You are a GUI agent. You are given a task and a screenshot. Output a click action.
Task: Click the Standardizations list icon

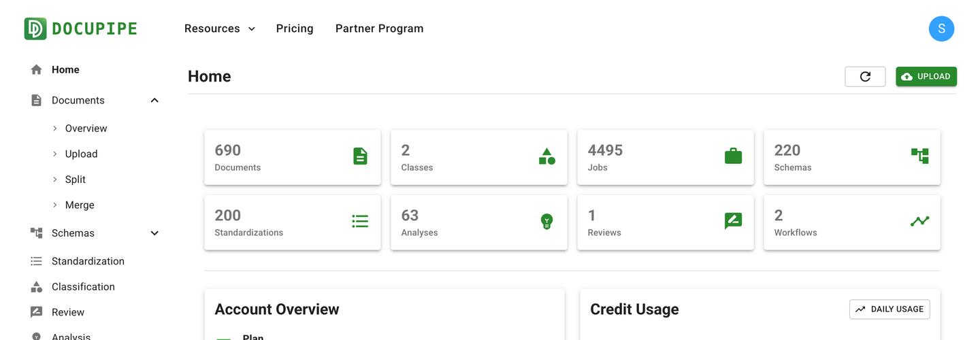pos(360,222)
